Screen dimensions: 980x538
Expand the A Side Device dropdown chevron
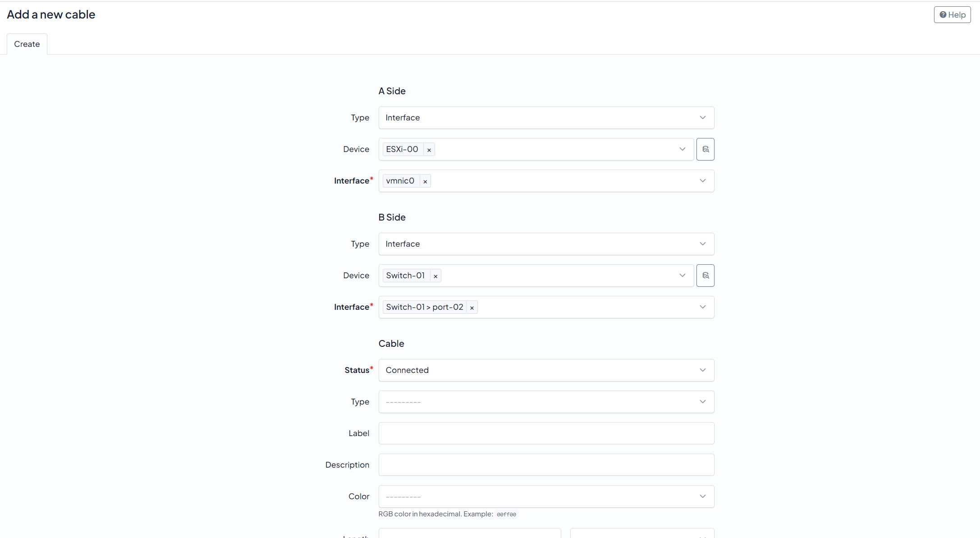point(682,149)
